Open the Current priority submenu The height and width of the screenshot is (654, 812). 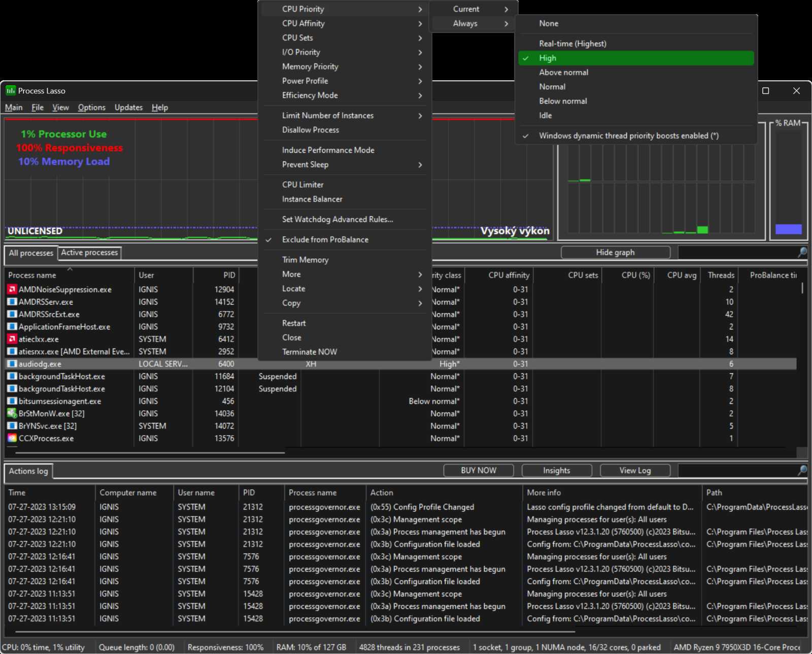(473, 9)
